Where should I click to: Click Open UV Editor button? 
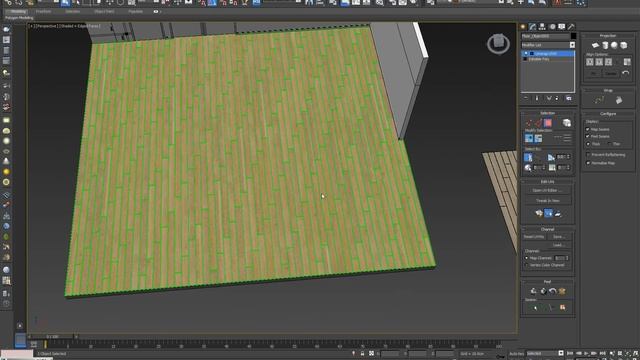point(547,190)
